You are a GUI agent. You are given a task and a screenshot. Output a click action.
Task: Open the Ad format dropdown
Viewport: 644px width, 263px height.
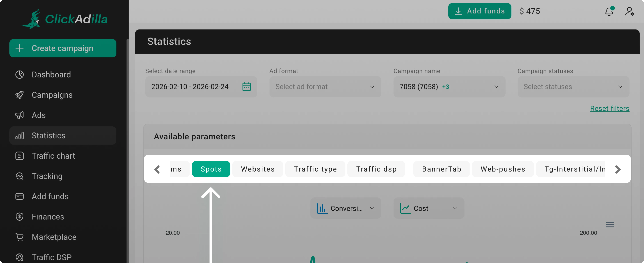(x=325, y=87)
